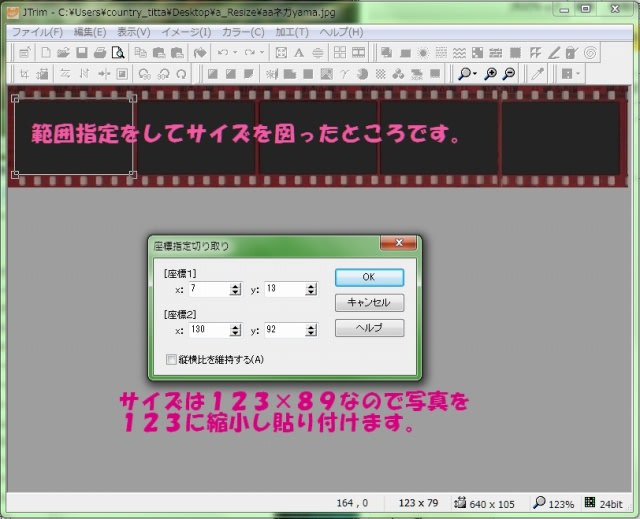Click the 座標1 x value field
The image size is (640, 519).
[x=207, y=289]
